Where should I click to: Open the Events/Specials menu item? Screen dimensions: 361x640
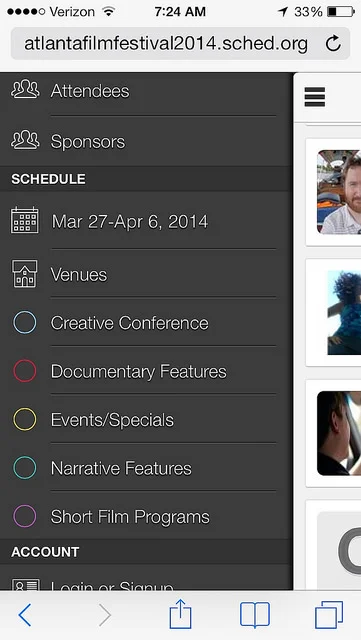pyautogui.click(x=146, y=419)
